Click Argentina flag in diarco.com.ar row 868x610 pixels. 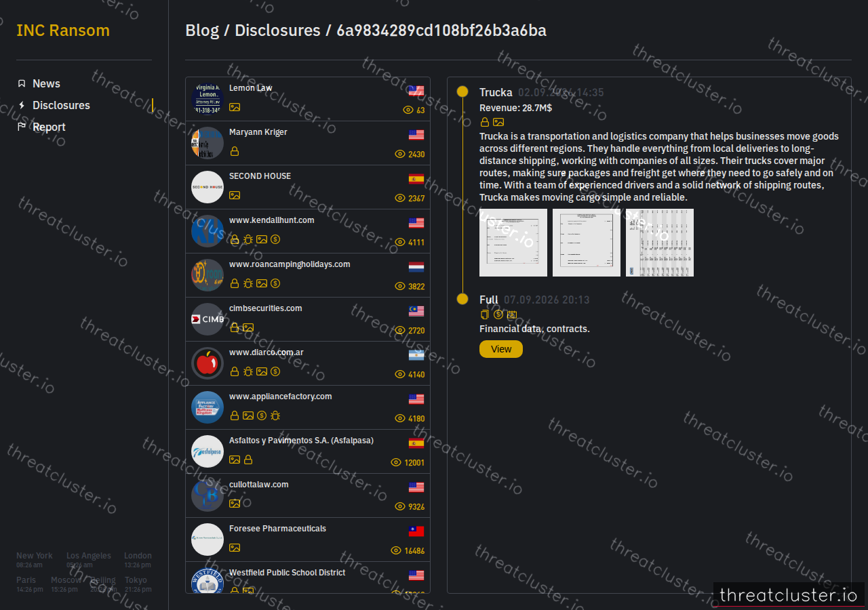click(416, 355)
